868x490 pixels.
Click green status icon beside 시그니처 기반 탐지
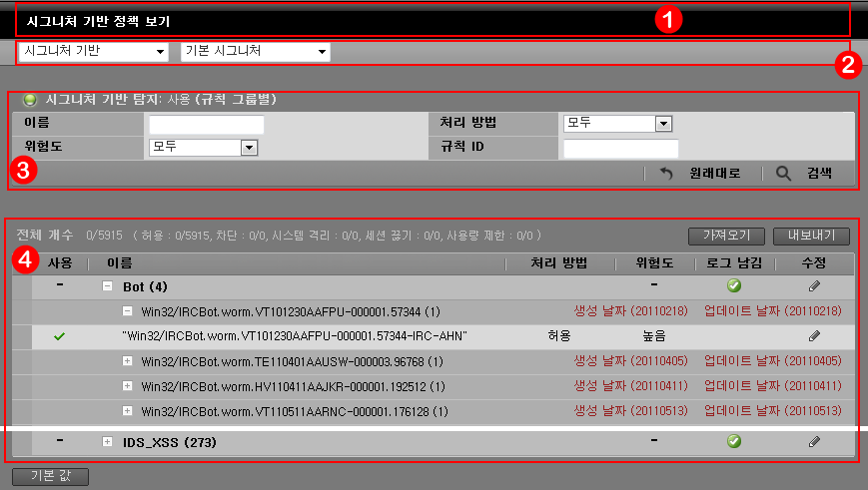(x=30, y=100)
